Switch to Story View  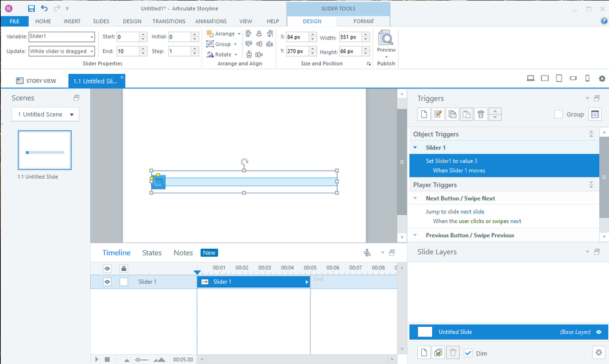pos(36,80)
